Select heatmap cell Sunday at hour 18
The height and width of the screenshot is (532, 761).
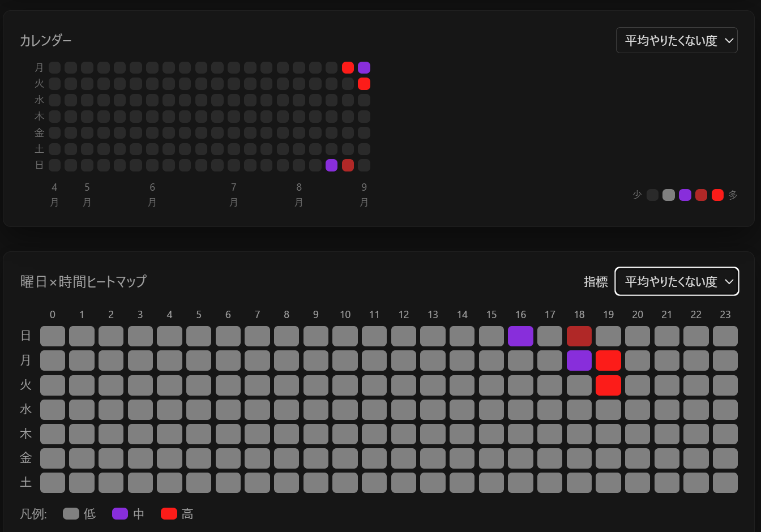click(579, 336)
